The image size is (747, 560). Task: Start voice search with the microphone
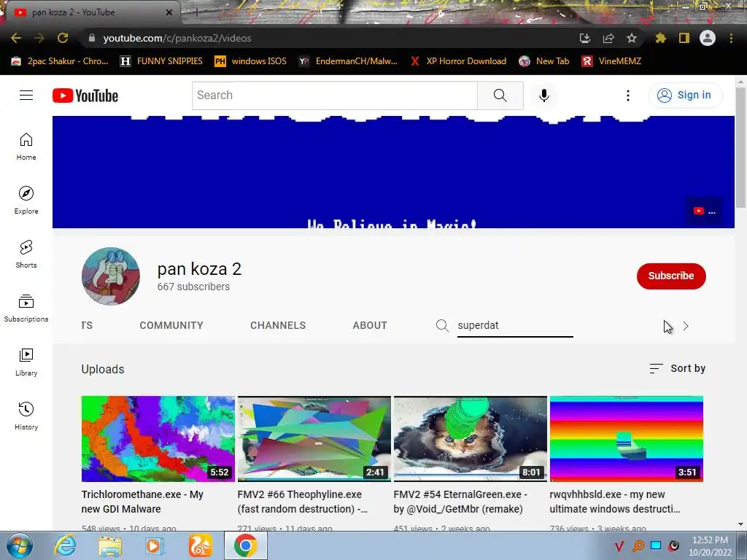[544, 96]
